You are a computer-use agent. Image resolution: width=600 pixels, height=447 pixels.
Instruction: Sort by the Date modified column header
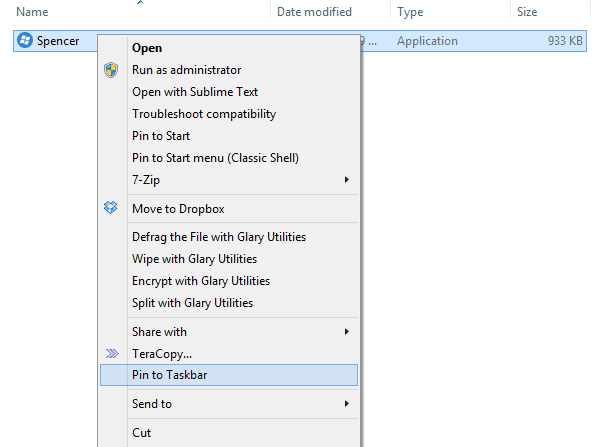coord(314,12)
